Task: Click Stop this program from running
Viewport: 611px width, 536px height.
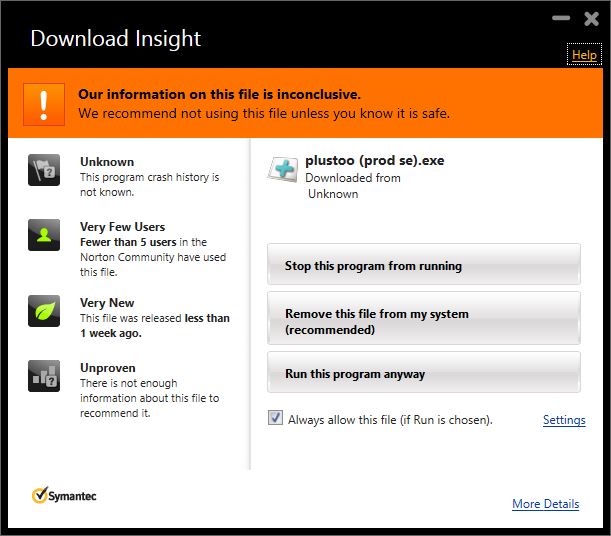Action: (424, 264)
